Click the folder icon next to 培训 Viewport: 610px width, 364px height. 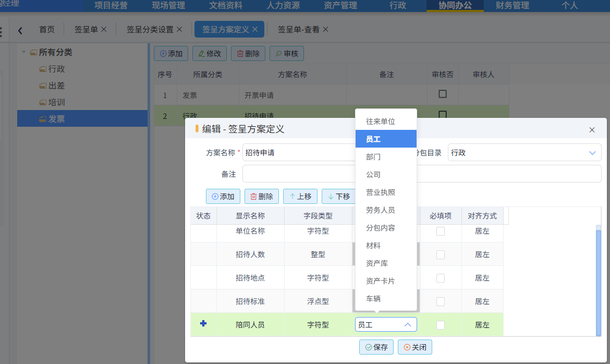click(x=43, y=103)
